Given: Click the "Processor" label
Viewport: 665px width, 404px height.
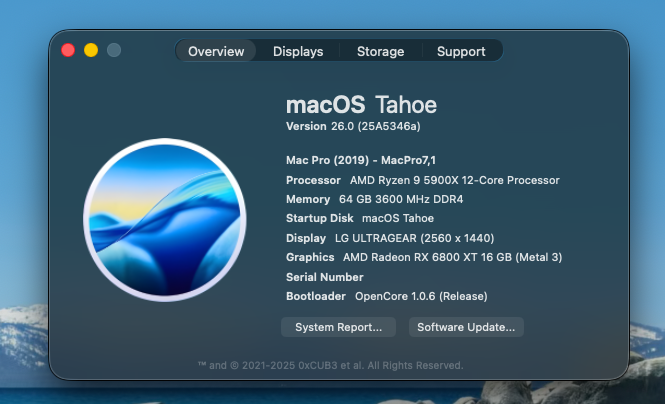Looking at the screenshot, I should click(313, 180).
